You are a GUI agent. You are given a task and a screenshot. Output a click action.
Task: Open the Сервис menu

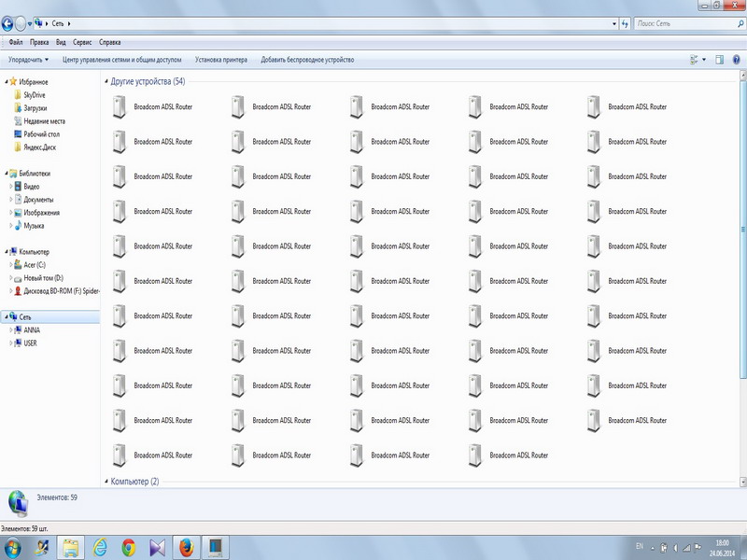[x=82, y=42]
